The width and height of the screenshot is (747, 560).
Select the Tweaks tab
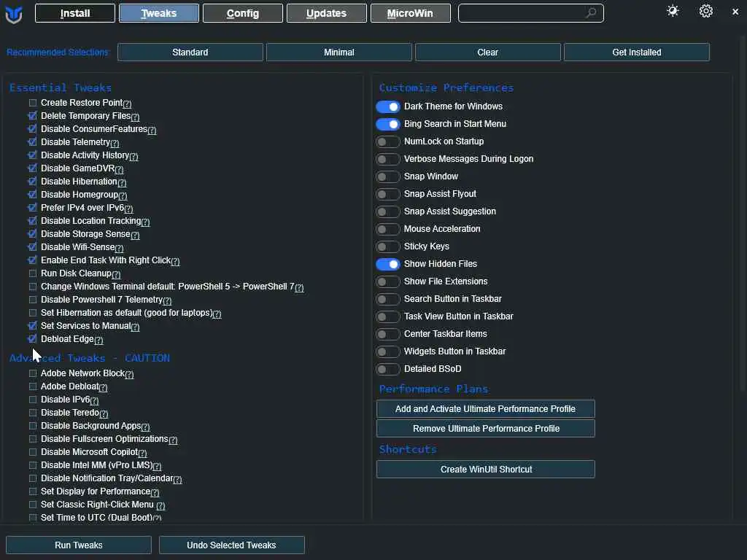pyautogui.click(x=158, y=13)
